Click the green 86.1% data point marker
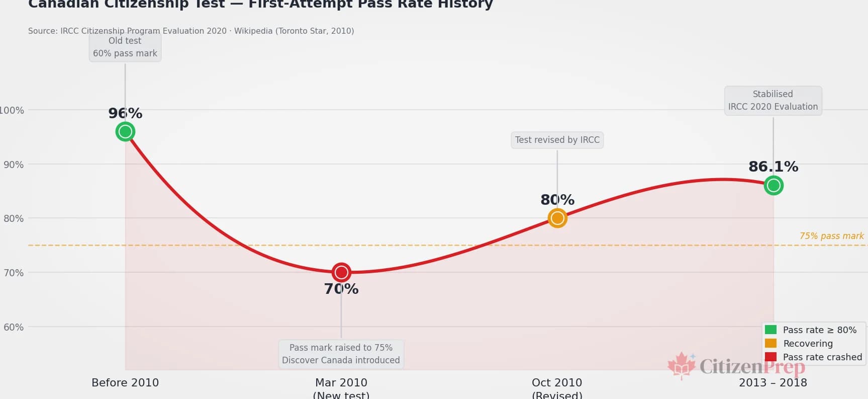This screenshot has width=868, height=399. point(773,186)
